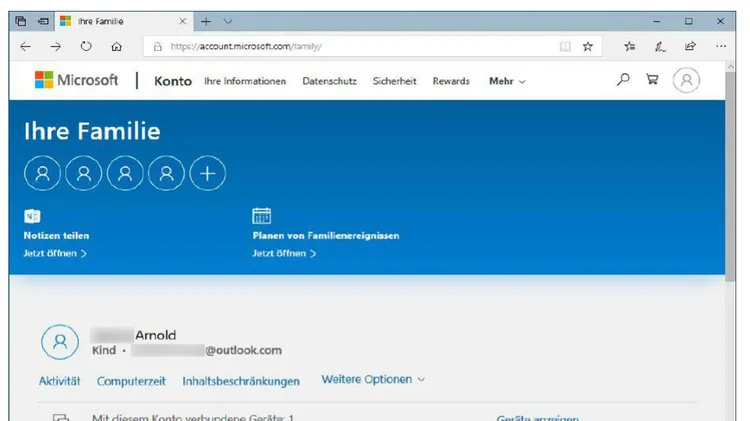The width and height of the screenshot is (750, 421).
Task: Click the Notizen teilen label
Action: click(56, 235)
